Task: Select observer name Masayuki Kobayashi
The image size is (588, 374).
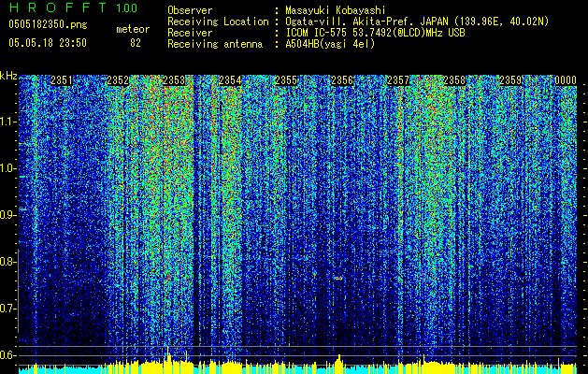Action: 335,10
